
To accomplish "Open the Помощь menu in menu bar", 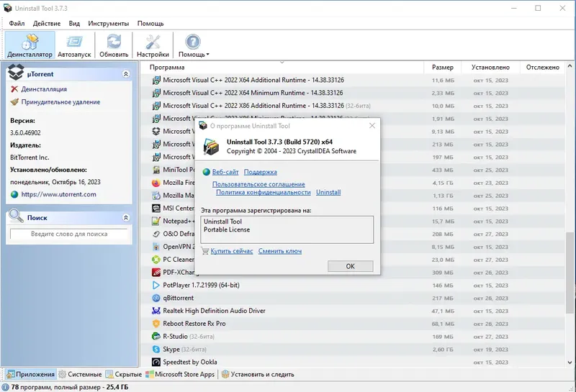I will pyautogui.click(x=150, y=24).
